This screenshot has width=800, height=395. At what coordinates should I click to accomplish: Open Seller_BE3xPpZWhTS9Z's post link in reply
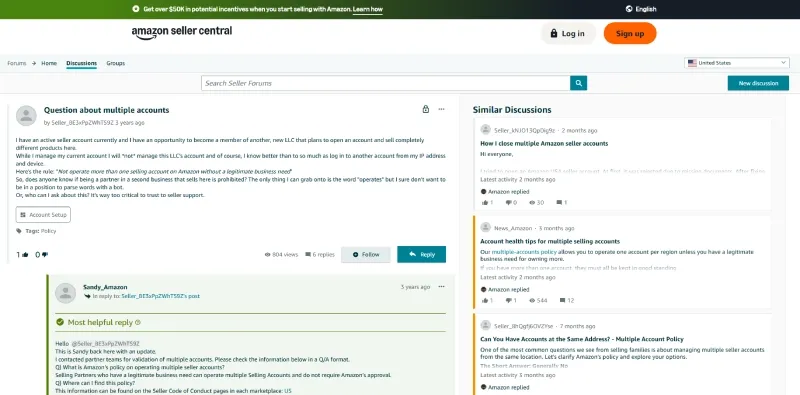[161, 296]
